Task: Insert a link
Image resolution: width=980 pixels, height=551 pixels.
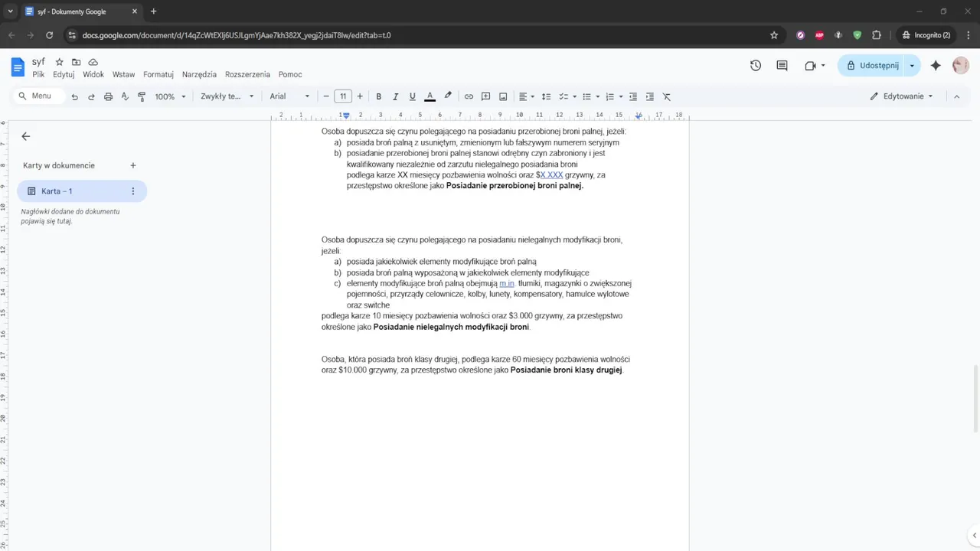Action: pyautogui.click(x=469, y=96)
